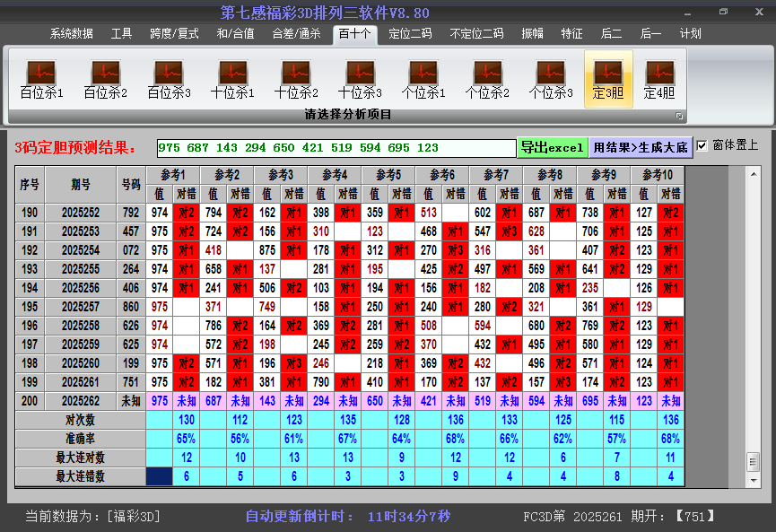The image size is (776, 532).
Task: Click the prediction results text field
Action: (x=336, y=147)
